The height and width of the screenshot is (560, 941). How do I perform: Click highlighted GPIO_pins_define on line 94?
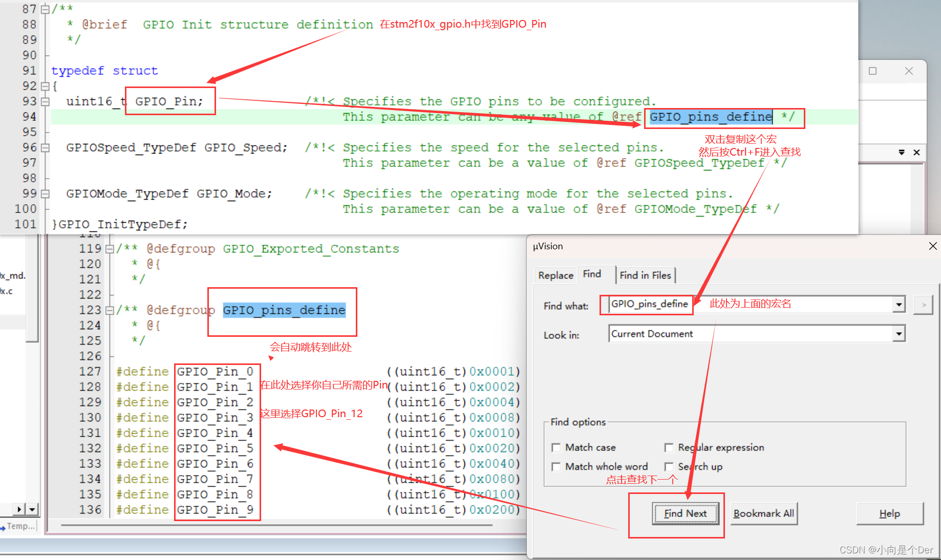tap(711, 117)
